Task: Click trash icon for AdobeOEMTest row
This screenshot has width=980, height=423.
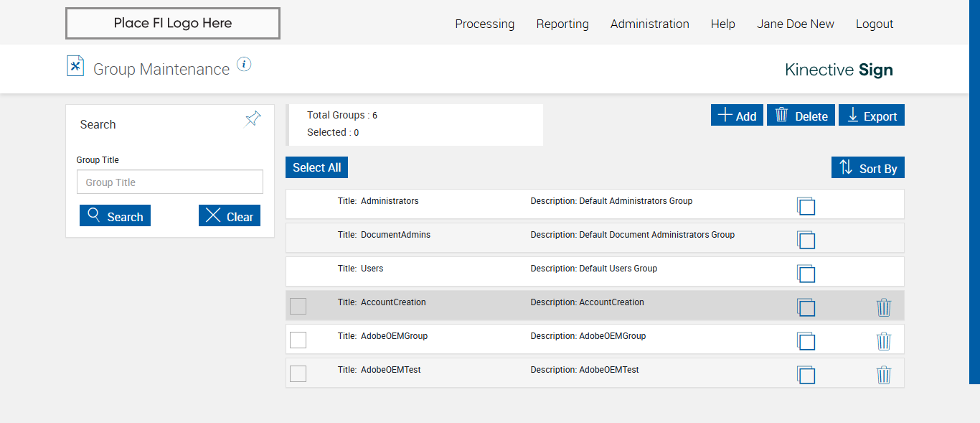Action: 884,375
